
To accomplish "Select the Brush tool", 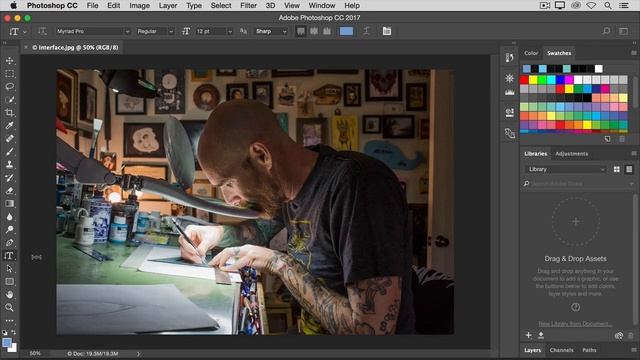I will pos(9,151).
